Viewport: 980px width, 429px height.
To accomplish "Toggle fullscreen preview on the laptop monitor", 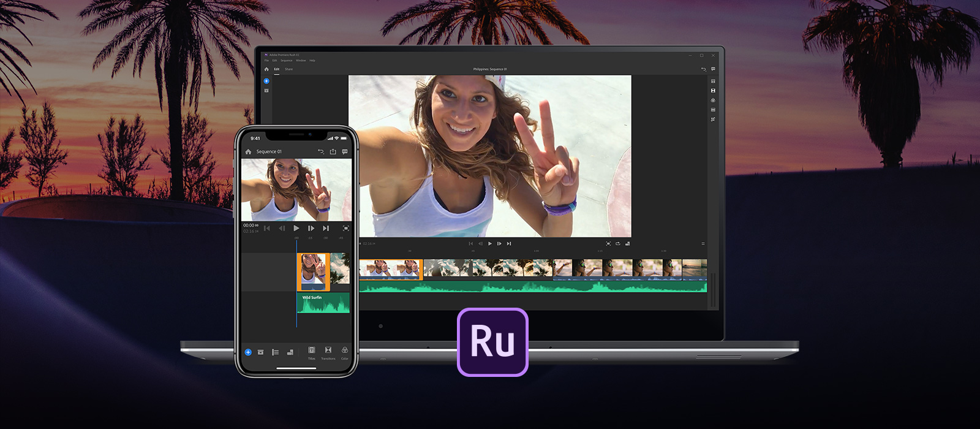I will (x=608, y=243).
